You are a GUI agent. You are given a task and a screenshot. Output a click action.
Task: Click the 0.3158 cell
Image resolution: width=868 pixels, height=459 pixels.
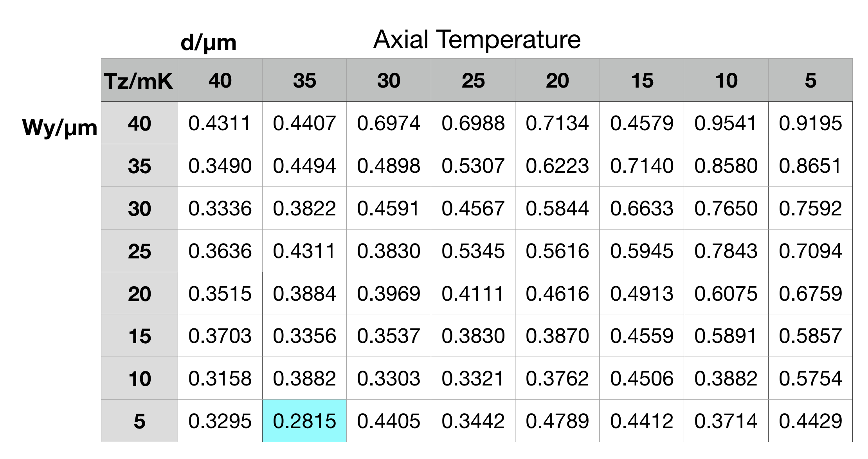click(x=220, y=378)
